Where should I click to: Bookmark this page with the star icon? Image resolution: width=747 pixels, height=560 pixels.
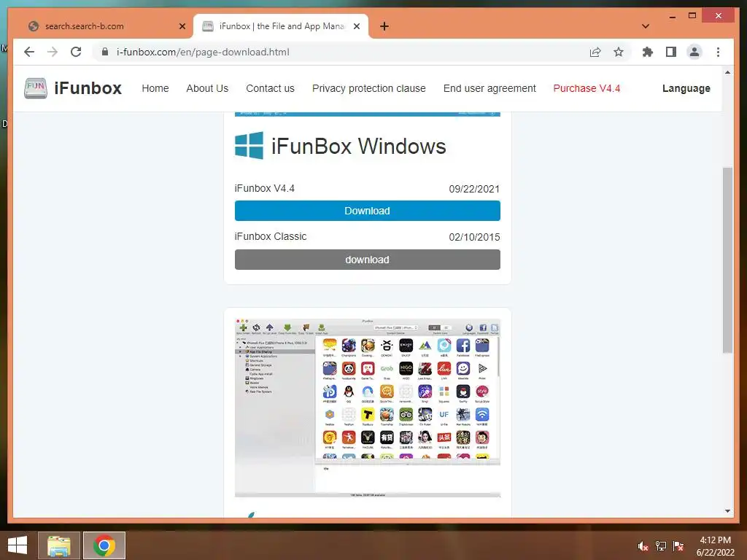(619, 52)
